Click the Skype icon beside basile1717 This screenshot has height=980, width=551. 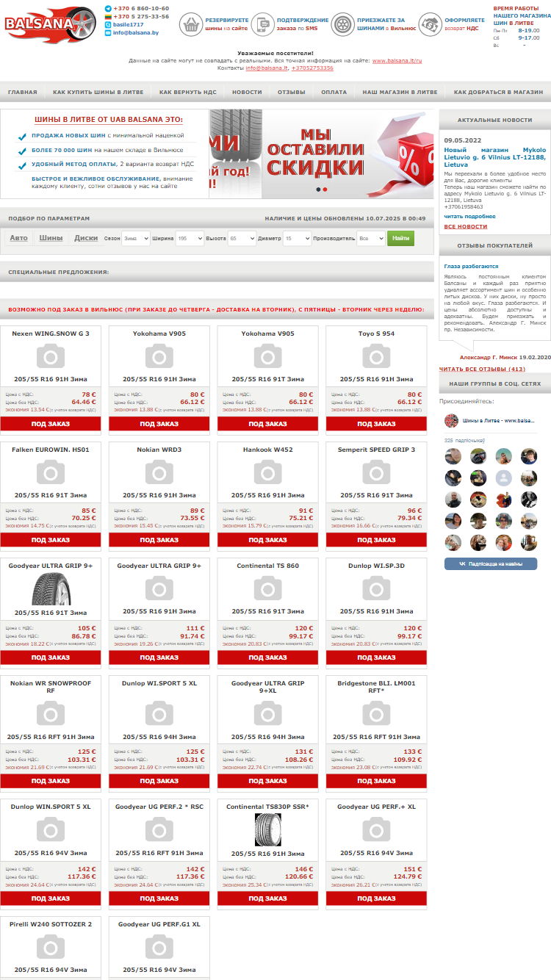pos(108,25)
